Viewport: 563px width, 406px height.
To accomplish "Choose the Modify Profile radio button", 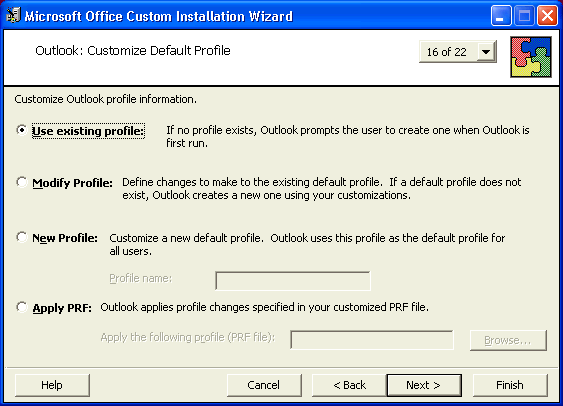I will 22,182.
